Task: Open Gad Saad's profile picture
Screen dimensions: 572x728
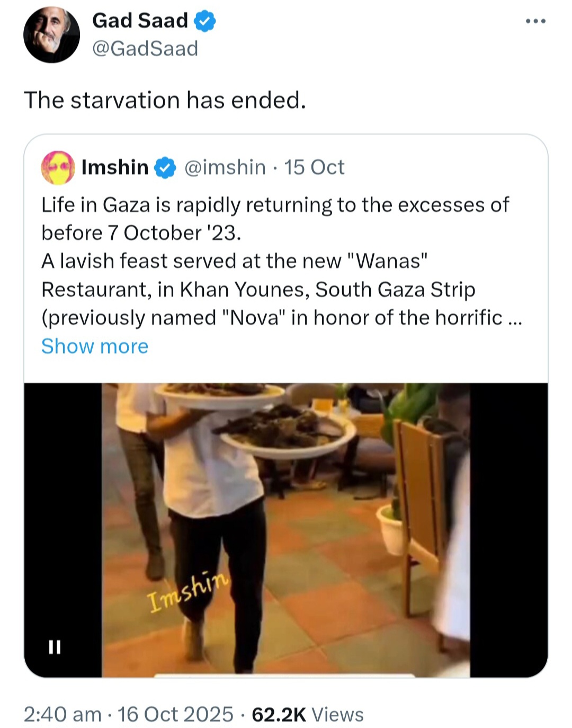Action: 51,34
